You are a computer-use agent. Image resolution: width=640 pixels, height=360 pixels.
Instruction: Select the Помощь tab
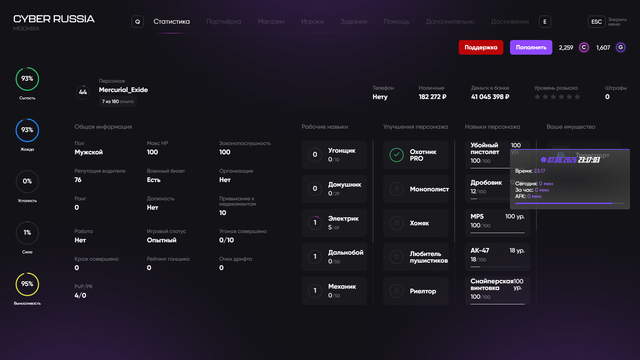396,22
